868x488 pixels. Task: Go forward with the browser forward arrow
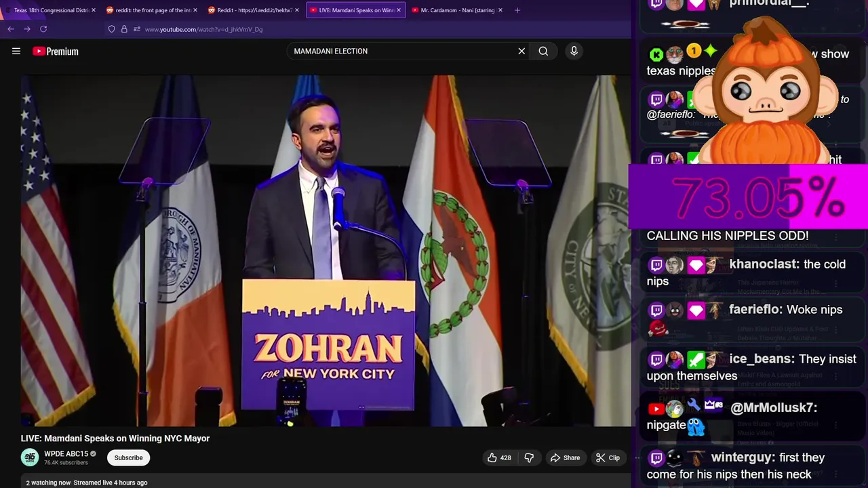pos(27,29)
